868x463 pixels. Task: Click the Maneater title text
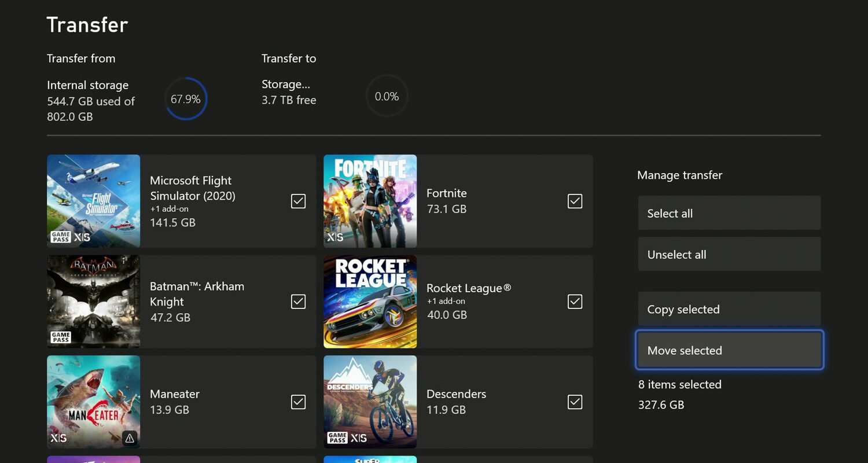coord(175,394)
